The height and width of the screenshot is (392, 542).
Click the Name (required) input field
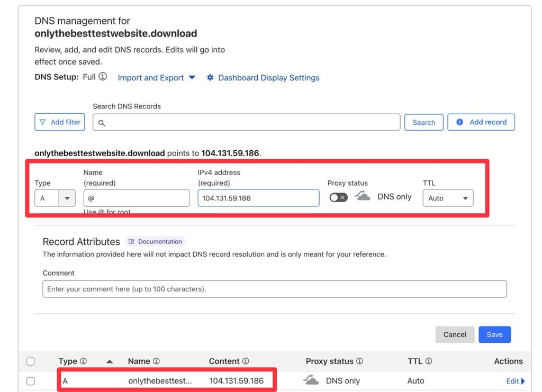pyautogui.click(x=137, y=198)
